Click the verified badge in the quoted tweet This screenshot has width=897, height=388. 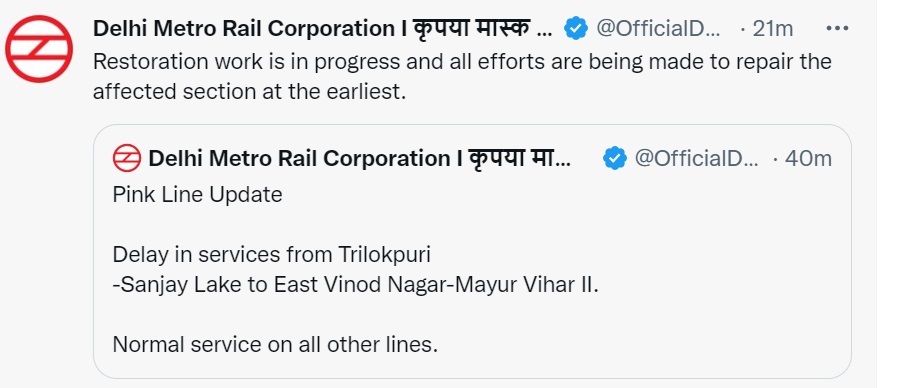614,159
